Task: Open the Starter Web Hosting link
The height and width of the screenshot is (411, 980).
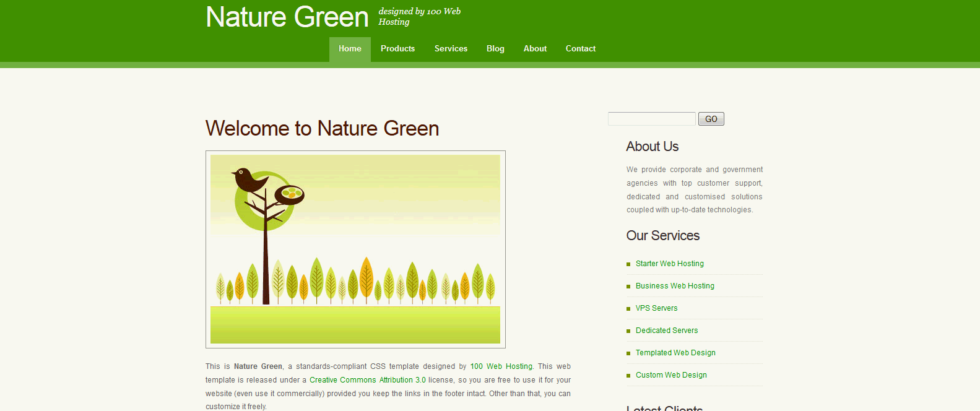Action: click(669, 264)
